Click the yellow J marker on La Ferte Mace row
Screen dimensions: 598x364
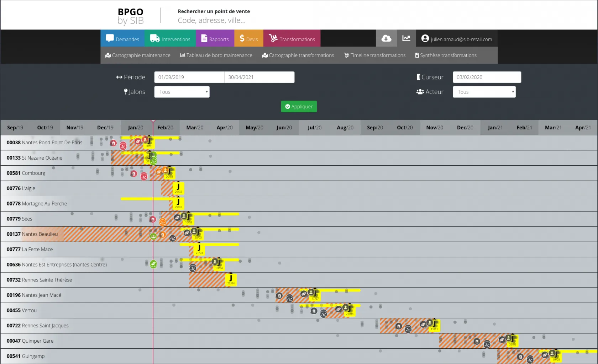(199, 249)
